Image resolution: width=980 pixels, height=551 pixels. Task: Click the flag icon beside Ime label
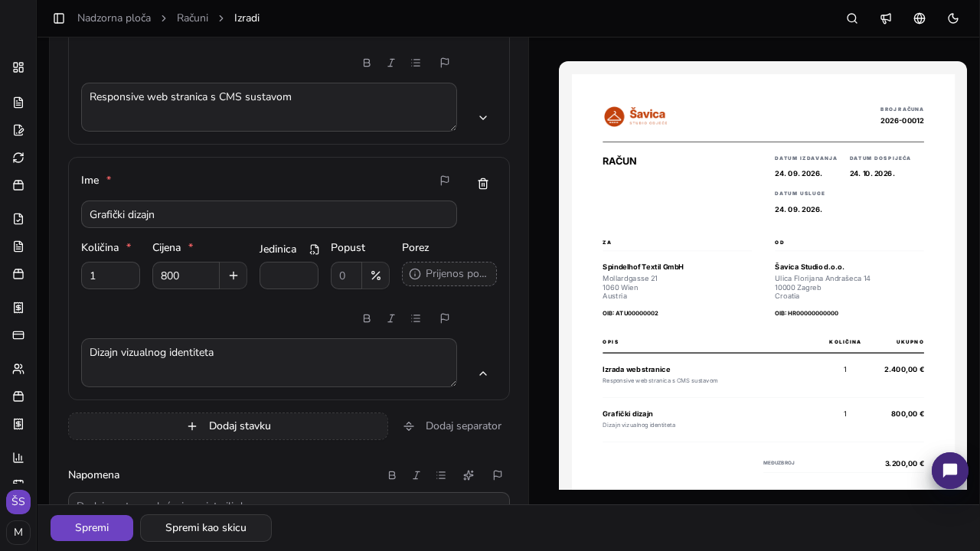click(x=445, y=181)
